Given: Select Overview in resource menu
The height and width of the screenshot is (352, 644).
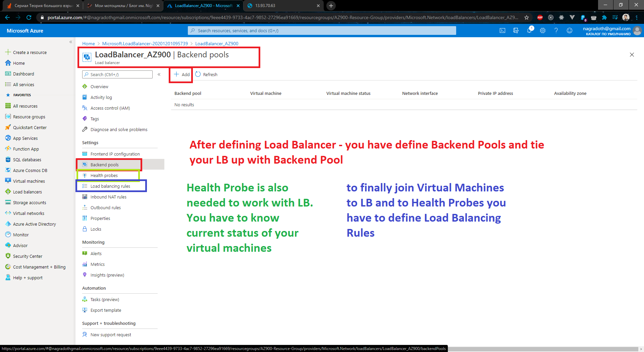Looking at the screenshot, I should tap(95, 86).
